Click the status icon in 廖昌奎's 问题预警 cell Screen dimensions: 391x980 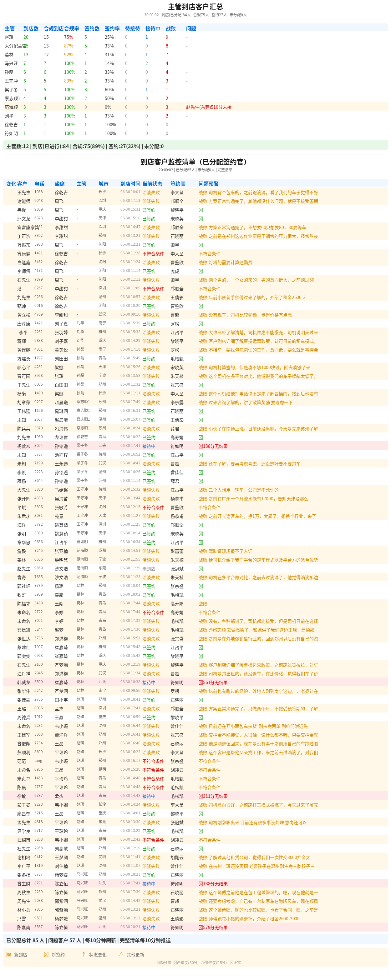pyautogui.click(x=201, y=814)
